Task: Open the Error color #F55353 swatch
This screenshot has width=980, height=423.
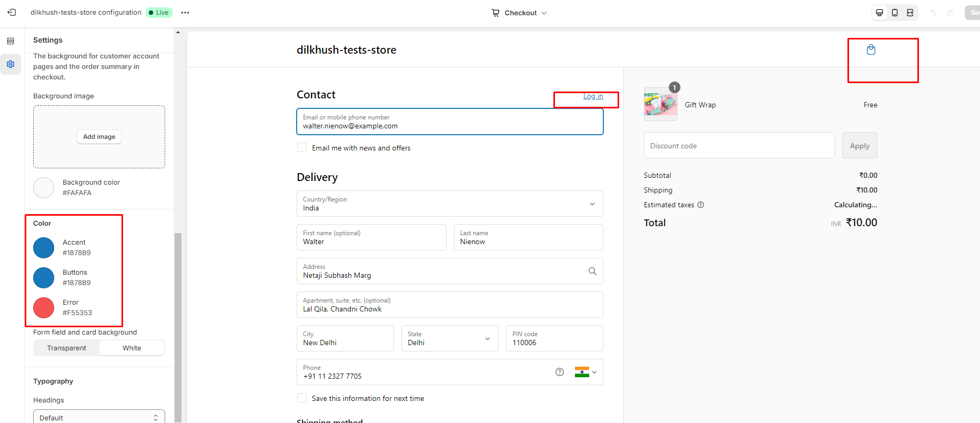Action: (44, 308)
